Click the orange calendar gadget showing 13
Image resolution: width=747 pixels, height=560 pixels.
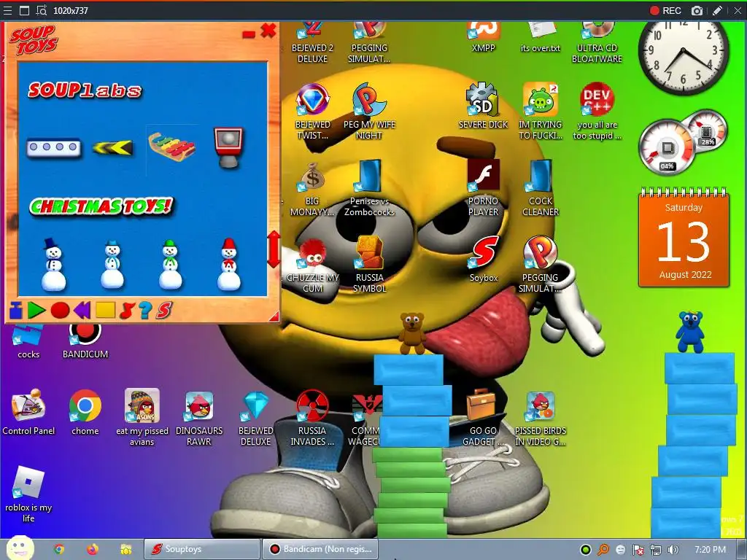684,238
